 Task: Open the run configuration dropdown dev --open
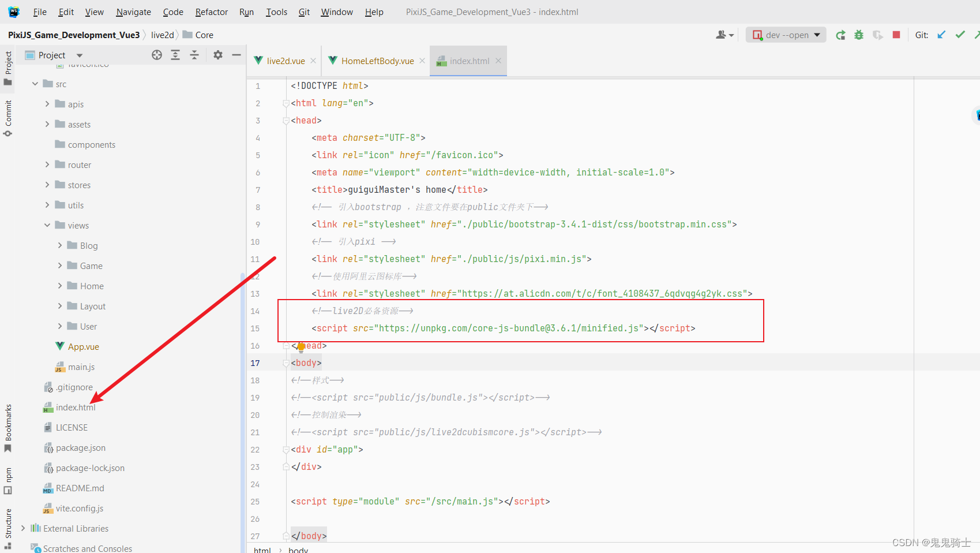(x=786, y=35)
